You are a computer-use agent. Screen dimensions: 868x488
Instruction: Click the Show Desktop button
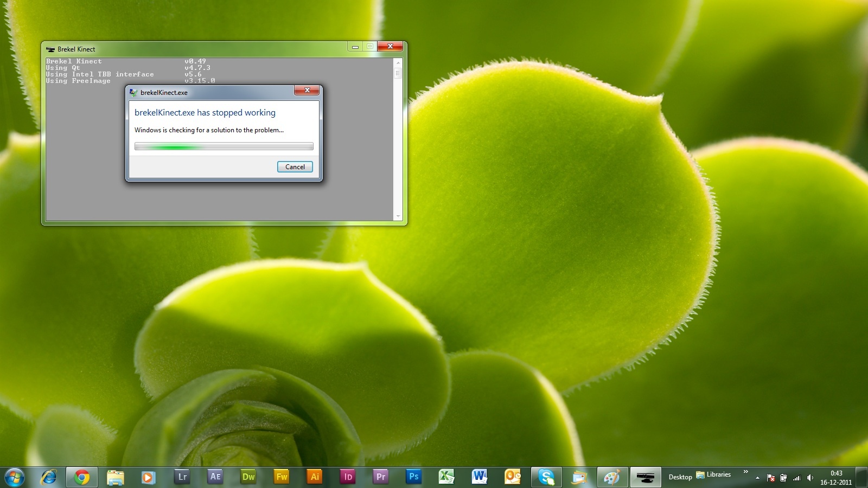(861, 477)
